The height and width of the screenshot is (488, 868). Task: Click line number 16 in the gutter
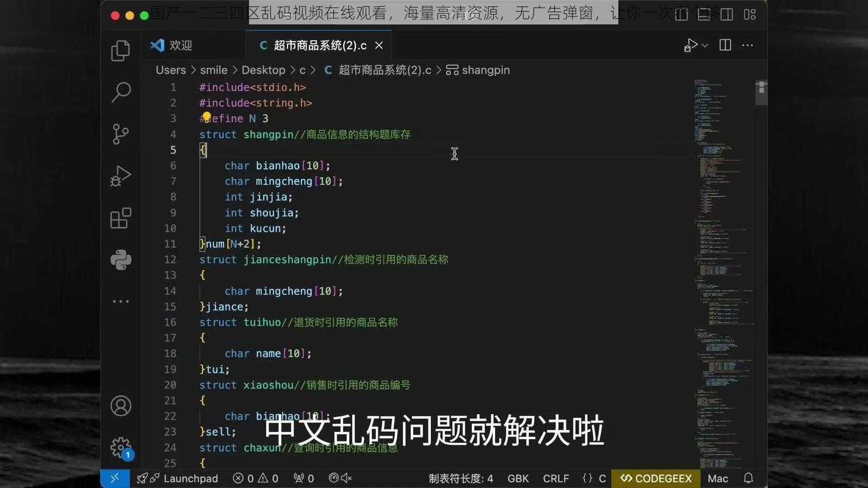(170, 322)
